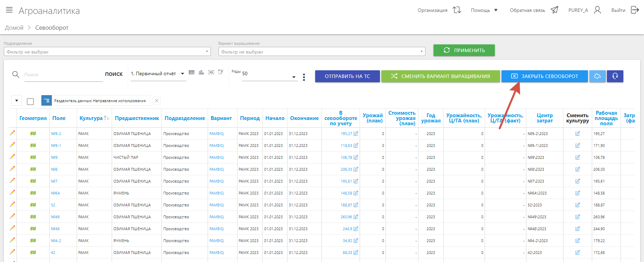Click the bar chart view icon
This screenshot has height=262, width=644.
tap(201, 72)
